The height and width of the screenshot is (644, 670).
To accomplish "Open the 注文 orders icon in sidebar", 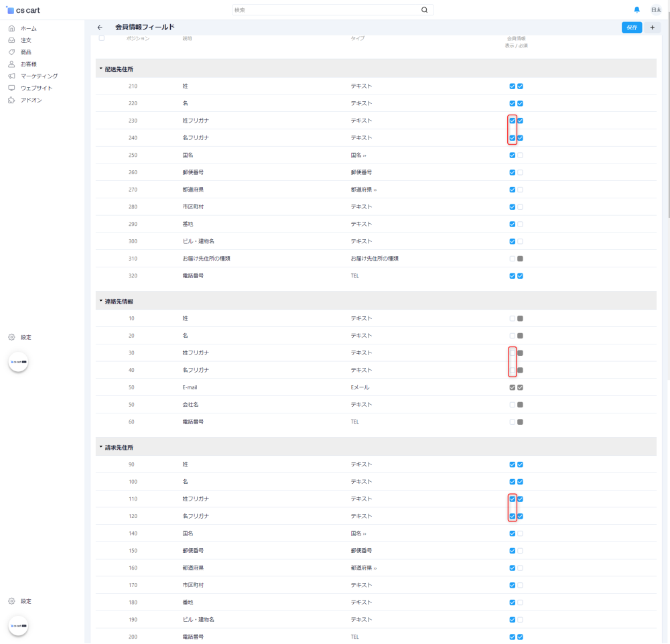I will click(11, 40).
